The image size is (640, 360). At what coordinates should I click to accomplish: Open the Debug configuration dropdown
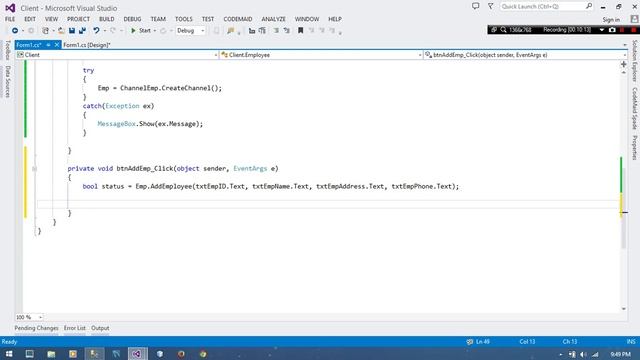click(x=190, y=31)
